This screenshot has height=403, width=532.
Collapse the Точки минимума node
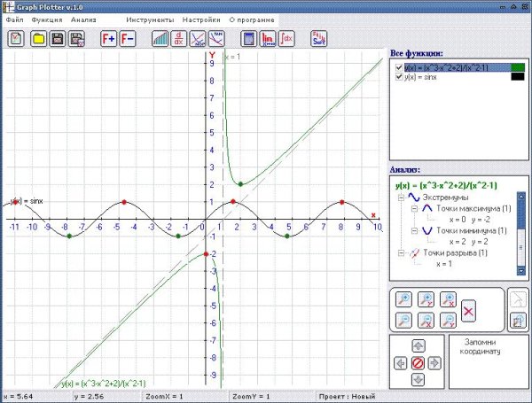click(414, 231)
